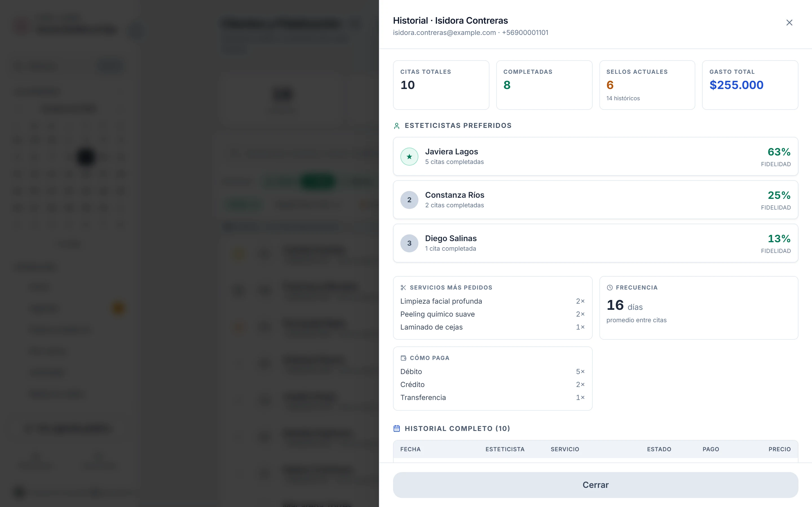Close the Historial panel with X icon
This screenshot has height=507, width=812.
[789, 23]
